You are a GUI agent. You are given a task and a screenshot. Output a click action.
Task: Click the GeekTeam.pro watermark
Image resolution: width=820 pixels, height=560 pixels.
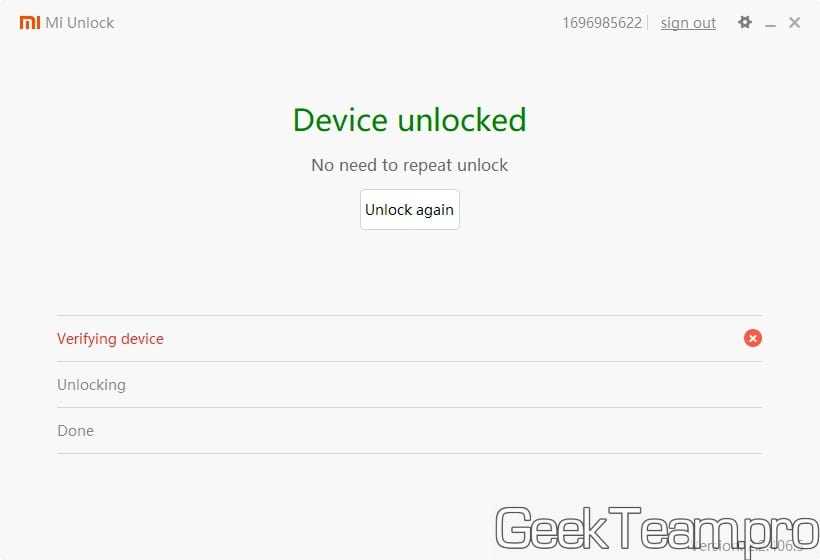coord(656,529)
